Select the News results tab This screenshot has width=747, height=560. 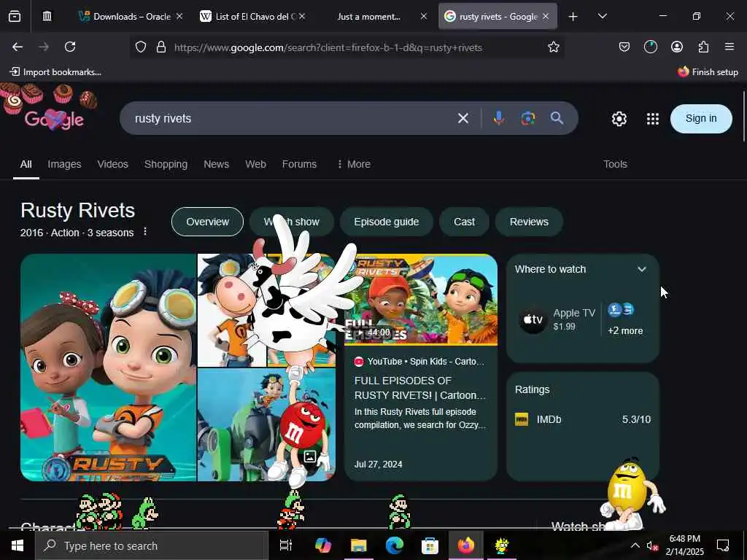(216, 164)
